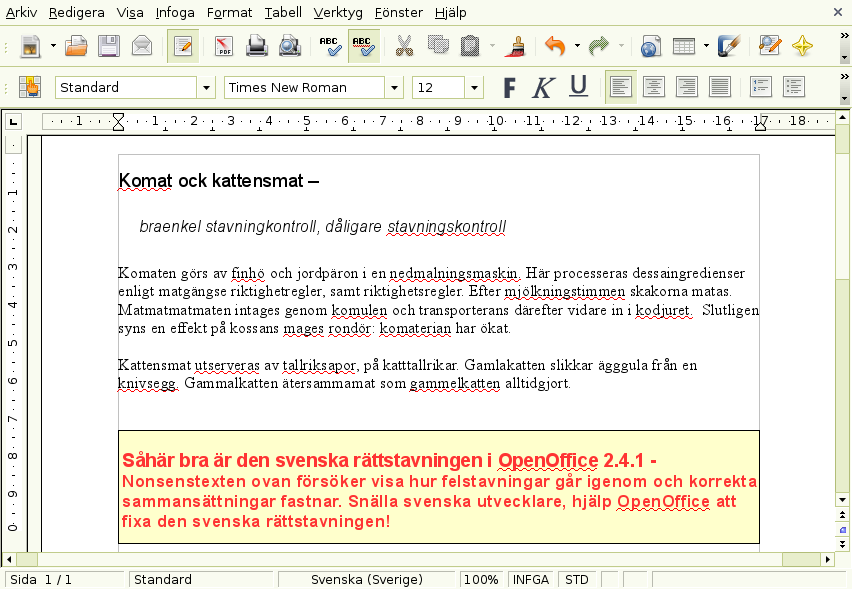Copy the selection with the copy icon
Screen dimensions: 852x589
pos(438,46)
